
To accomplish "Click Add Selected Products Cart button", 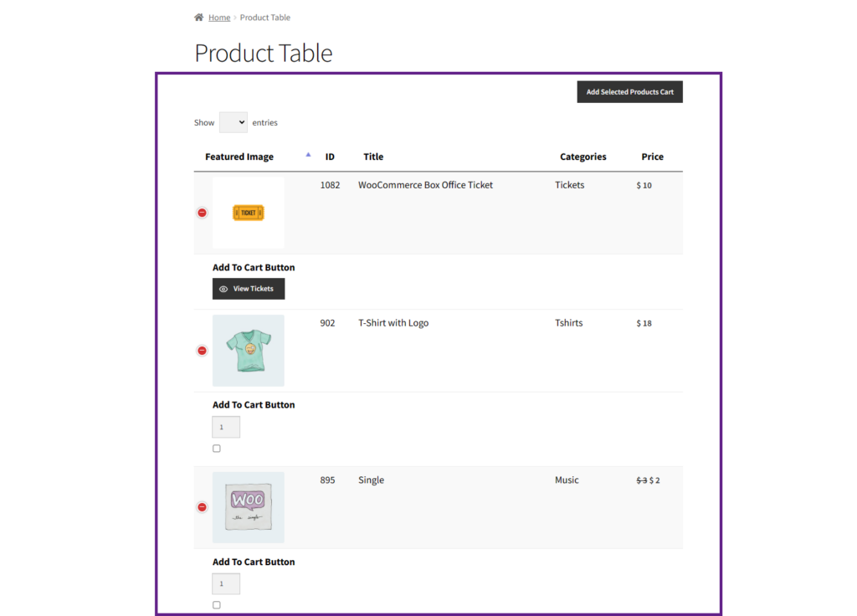I will pyautogui.click(x=629, y=92).
